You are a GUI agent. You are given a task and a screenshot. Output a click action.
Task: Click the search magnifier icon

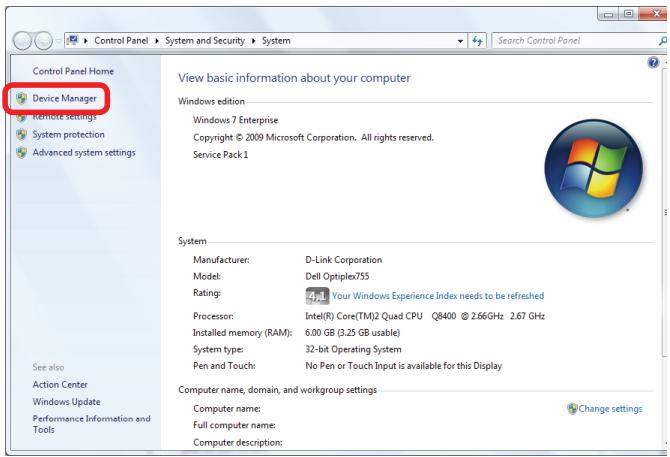[662, 41]
